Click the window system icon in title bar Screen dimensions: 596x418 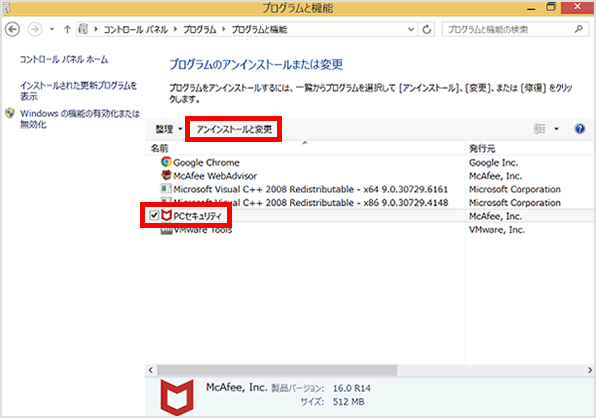pyautogui.click(x=7, y=8)
